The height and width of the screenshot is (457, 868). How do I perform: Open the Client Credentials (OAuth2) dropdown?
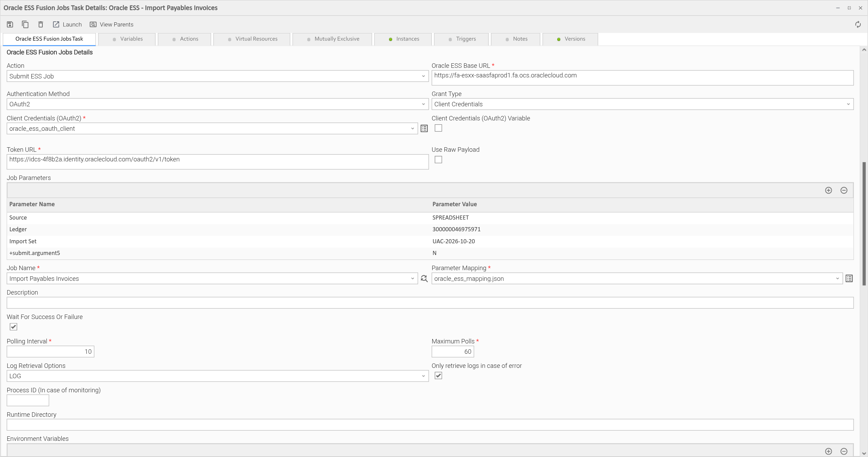pyautogui.click(x=212, y=128)
